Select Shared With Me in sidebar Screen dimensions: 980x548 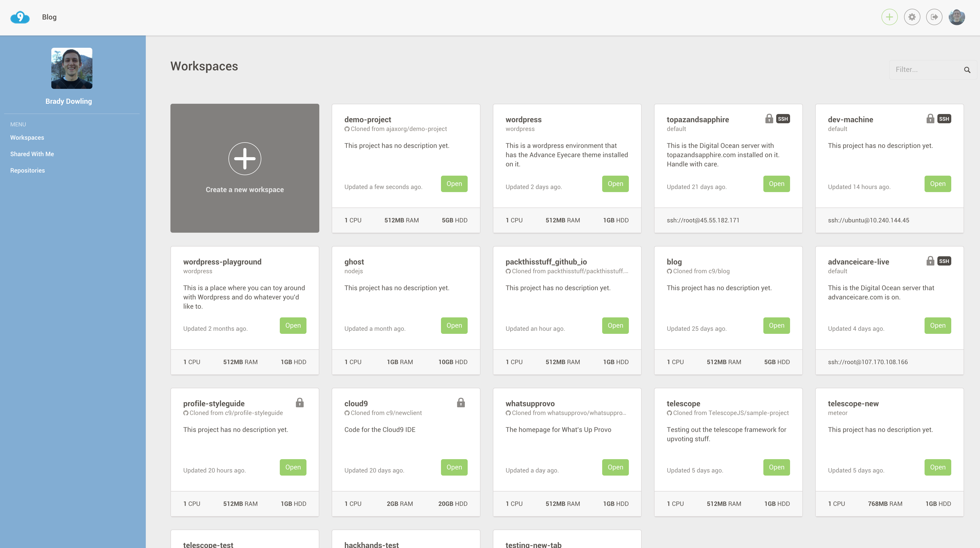(32, 154)
